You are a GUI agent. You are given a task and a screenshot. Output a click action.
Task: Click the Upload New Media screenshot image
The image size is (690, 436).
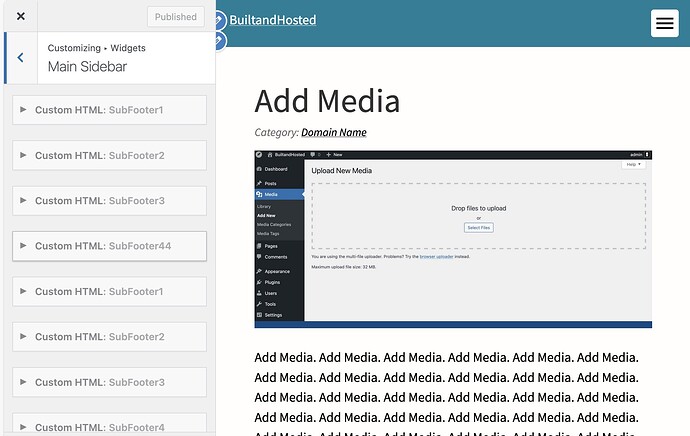453,239
